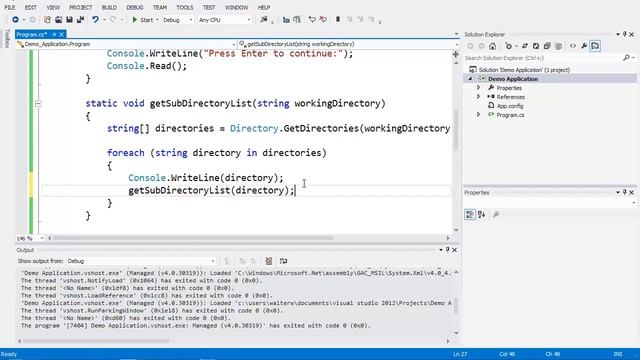
Task: Collapse the getSubDirectoryList method outline
Action: click(x=38, y=104)
